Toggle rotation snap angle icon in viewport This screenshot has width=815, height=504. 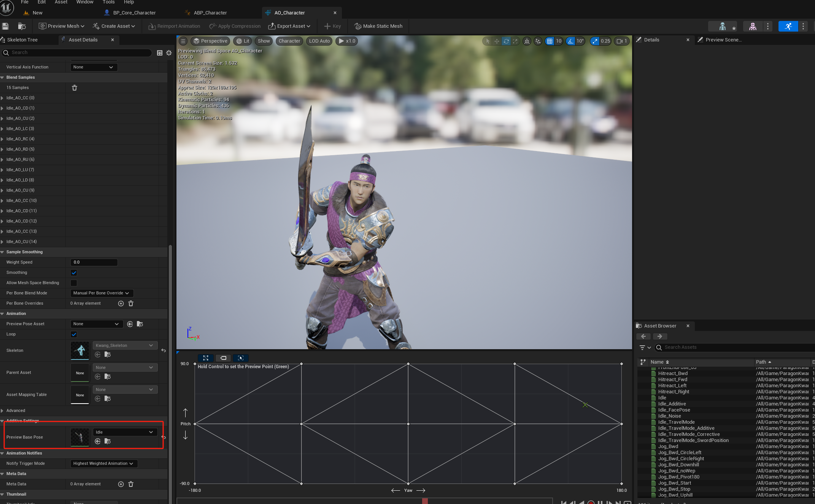(x=570, y=41)
